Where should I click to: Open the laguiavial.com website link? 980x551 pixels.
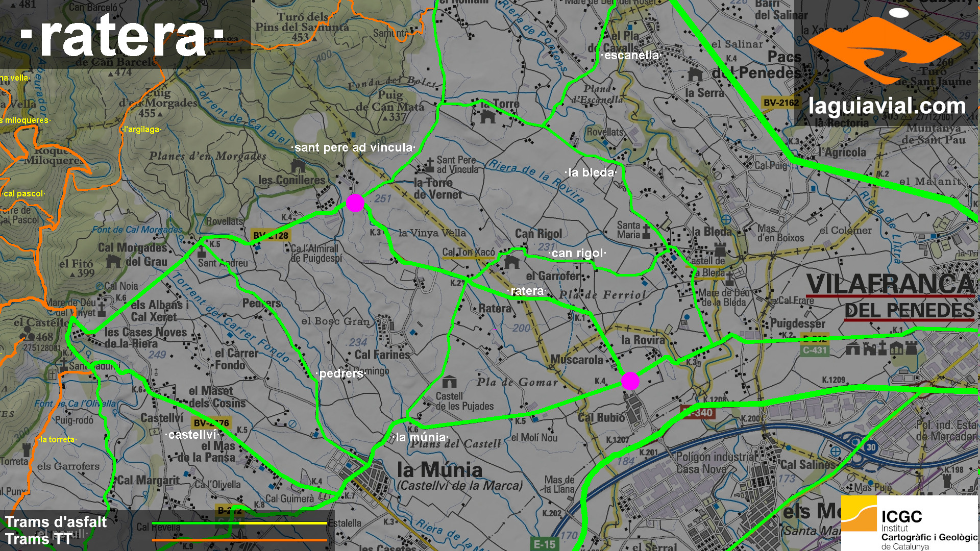coord(887,106)
